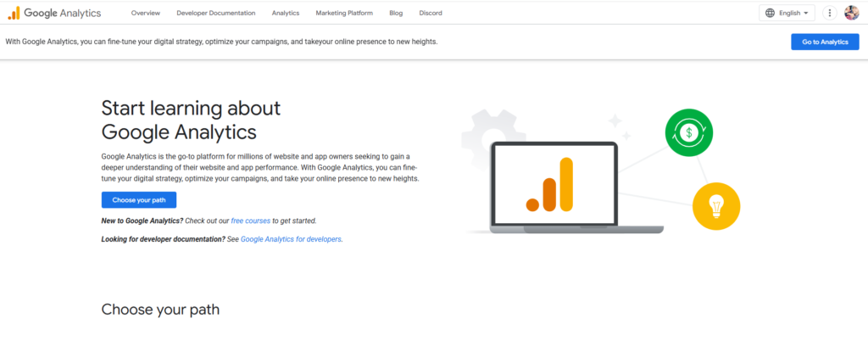Click the sparkle stars above the laptop

pos(618,127)
